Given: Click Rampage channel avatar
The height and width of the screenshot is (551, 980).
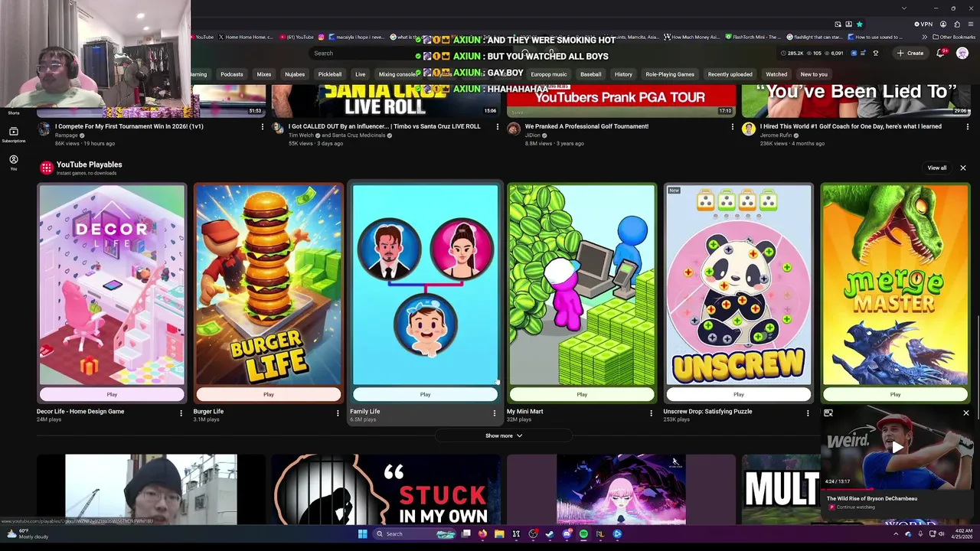Looking at the screenshot, I should click(x=44, y=129).
